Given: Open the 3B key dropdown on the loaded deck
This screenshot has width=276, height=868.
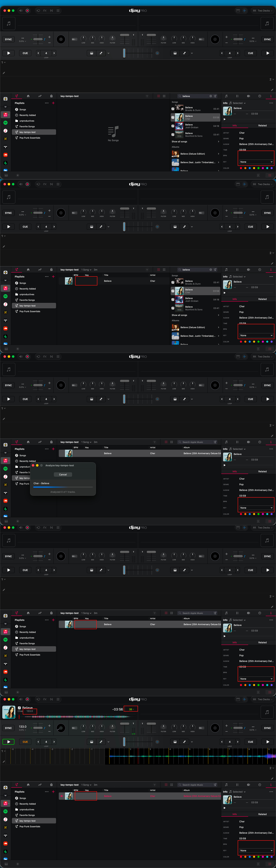Looking at the screenshot, I should 131,709.
